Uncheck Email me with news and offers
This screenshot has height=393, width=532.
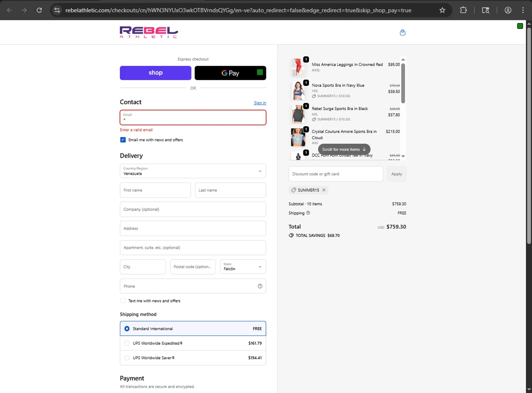click(123, 140)
